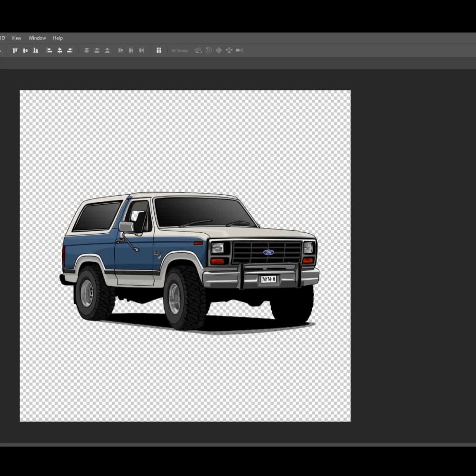This screenshot has height=476, width=476.
Task: Click Align vertical centers icon
Action: click(x=25, y=50)
